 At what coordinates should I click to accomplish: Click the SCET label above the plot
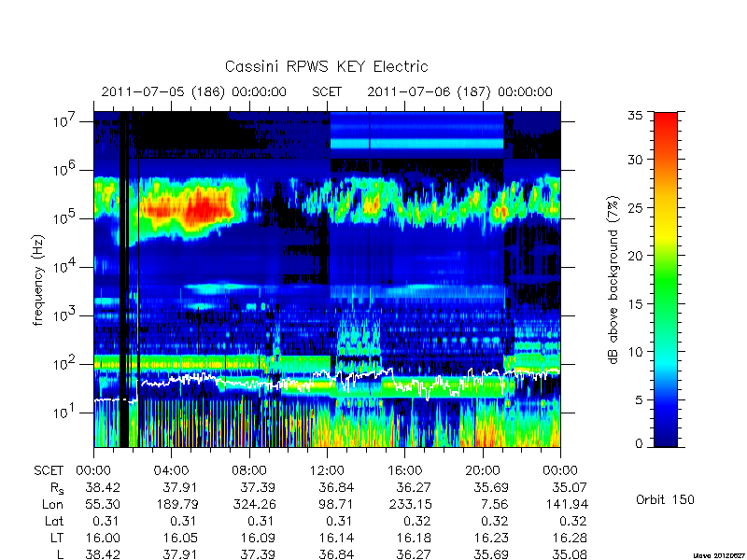click(x=327, y=91)
